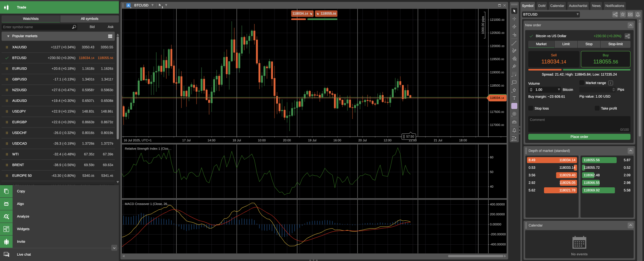Select the arrow marker drawing tool
644x261 pixels.
tap(514, 90)
